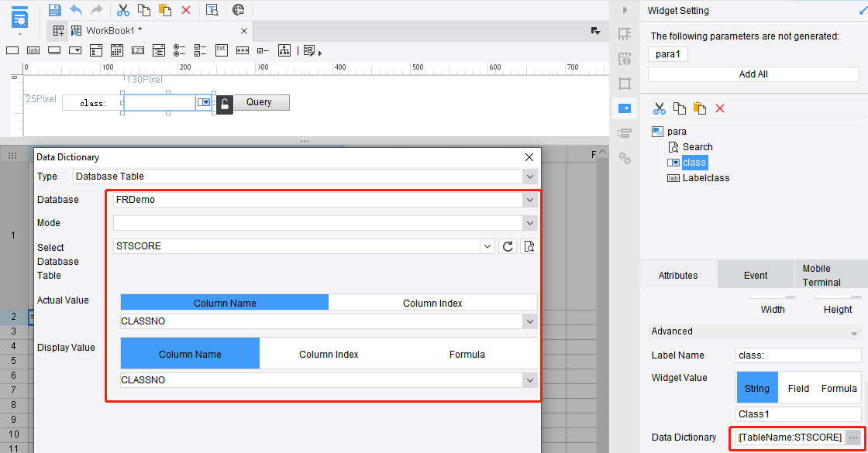Open Actual Value CLASSNO dropdown

pyautogui.click(x=530, y=321)
